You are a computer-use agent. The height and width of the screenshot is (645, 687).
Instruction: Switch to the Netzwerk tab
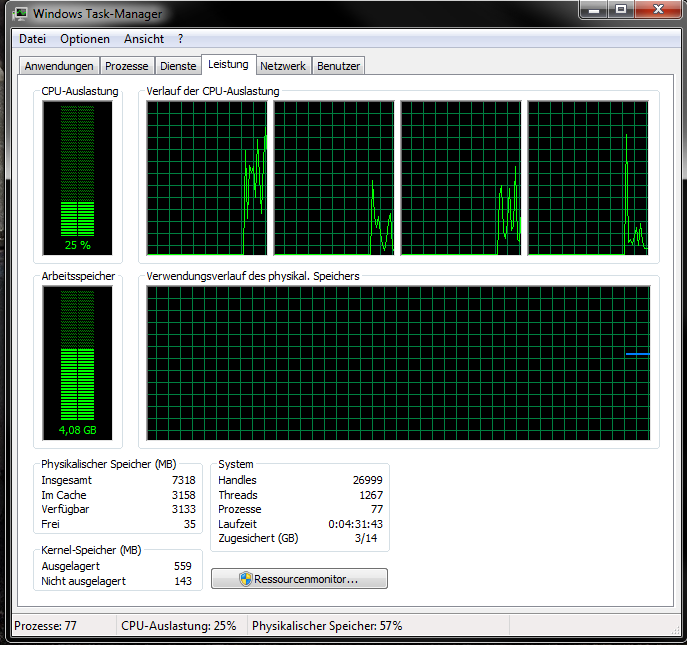click(283, 66)
